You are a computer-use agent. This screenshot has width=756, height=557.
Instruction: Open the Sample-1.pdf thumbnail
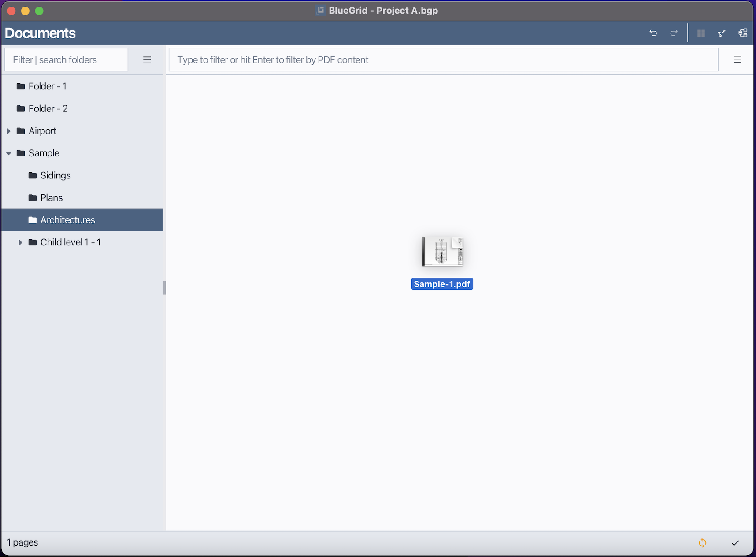pyautogui.click(x=442, y=251)
